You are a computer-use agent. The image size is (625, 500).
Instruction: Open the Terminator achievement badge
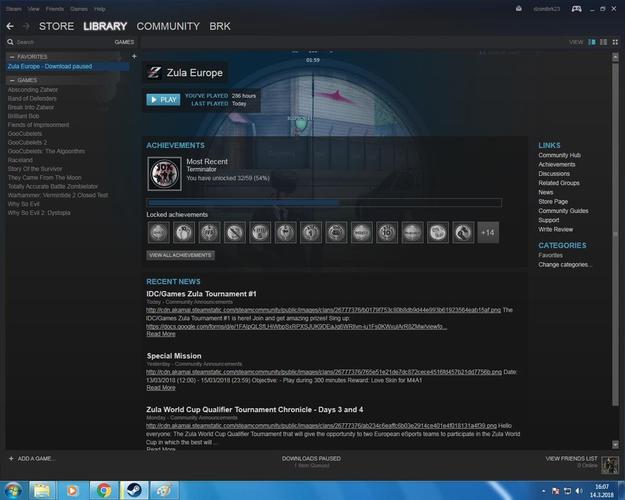pyautogui.click(x=164, y=174)
